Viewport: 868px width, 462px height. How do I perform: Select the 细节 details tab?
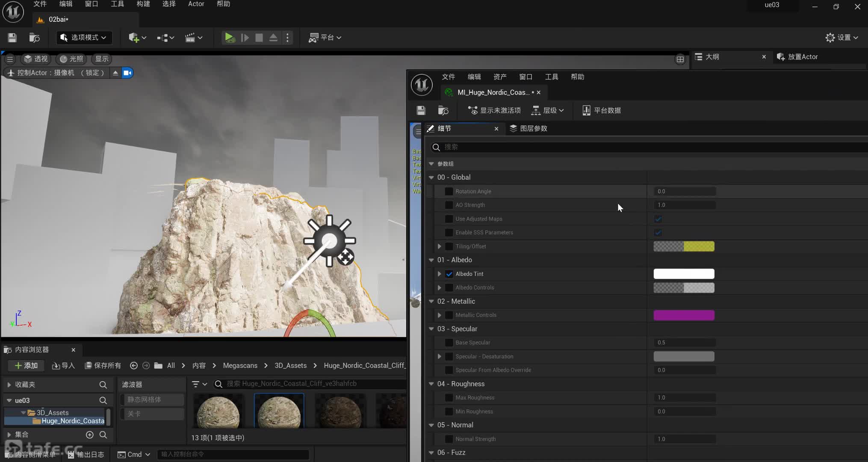point(444,128)
